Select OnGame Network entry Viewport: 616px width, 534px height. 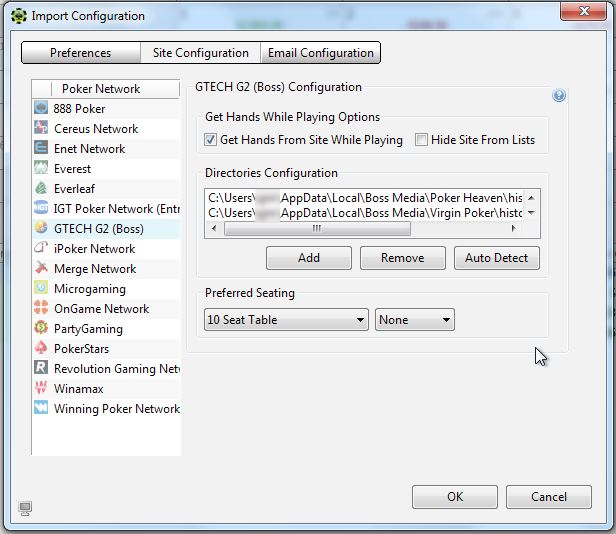click(106, 309)
